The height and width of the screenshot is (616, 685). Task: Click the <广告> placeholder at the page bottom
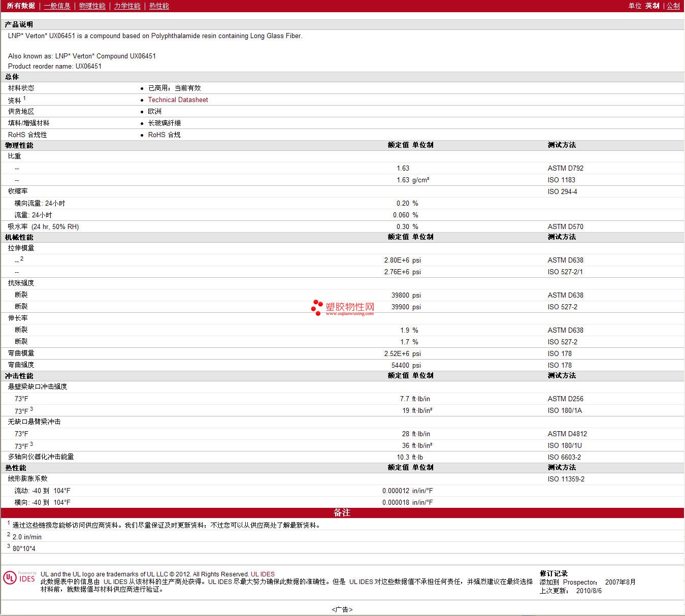pyautogui.click(x=342, y=609)
